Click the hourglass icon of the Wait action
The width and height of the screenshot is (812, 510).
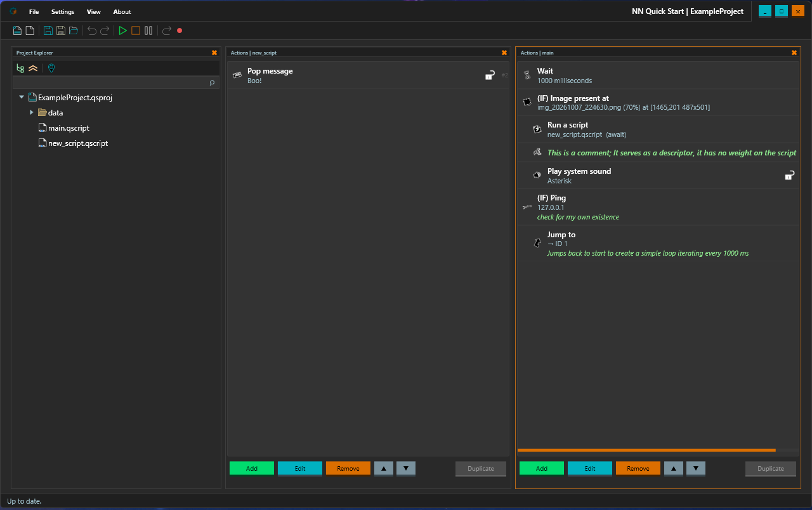point(527,75)
